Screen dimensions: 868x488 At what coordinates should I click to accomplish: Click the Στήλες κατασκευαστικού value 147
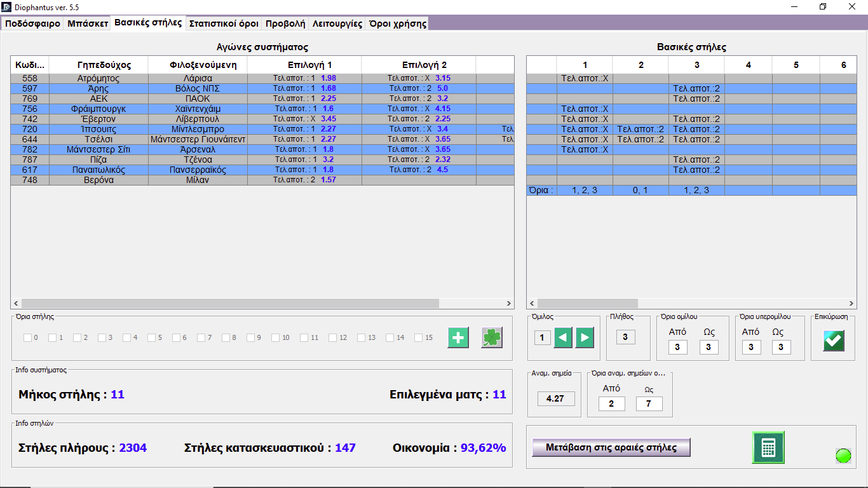346,448
